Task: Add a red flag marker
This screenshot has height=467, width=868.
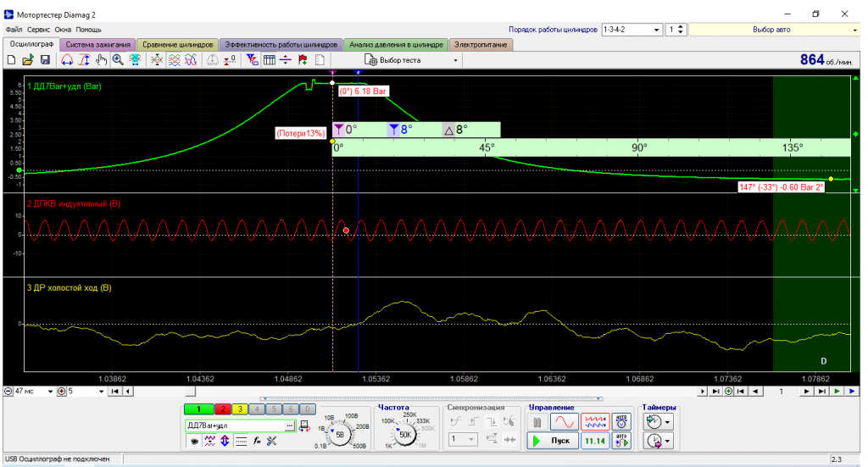Action: 303,60
